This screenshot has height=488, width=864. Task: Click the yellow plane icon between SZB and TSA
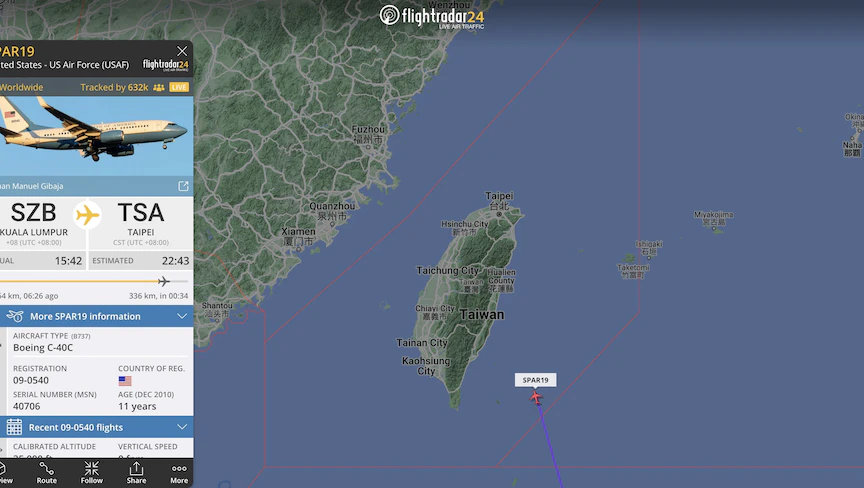(88, 215)
